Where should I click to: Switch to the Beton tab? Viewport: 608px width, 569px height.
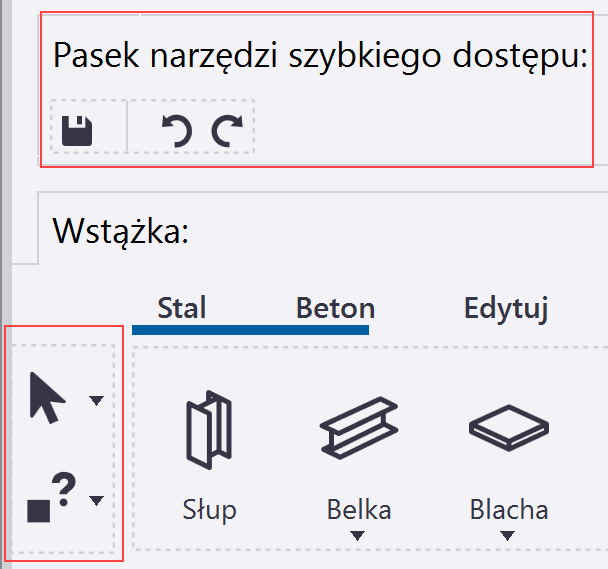(335, 308)
